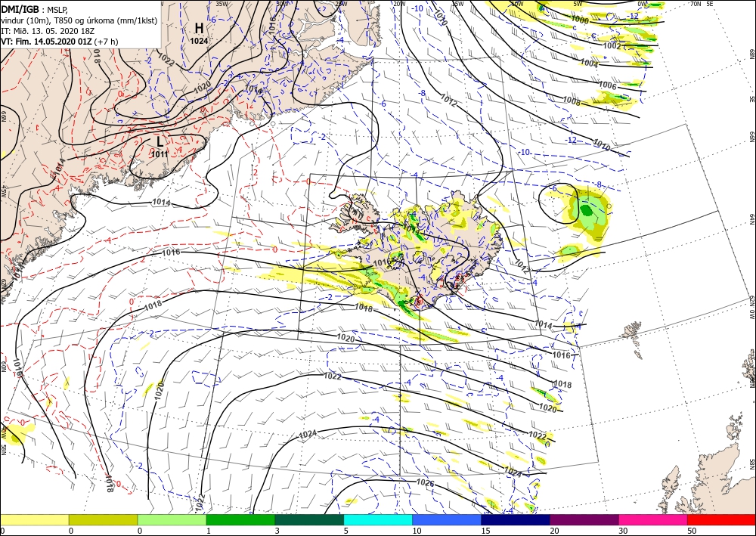Screen dimensions: 756x536
Task: Click the legend value '15'
Action: pos(485,531)
